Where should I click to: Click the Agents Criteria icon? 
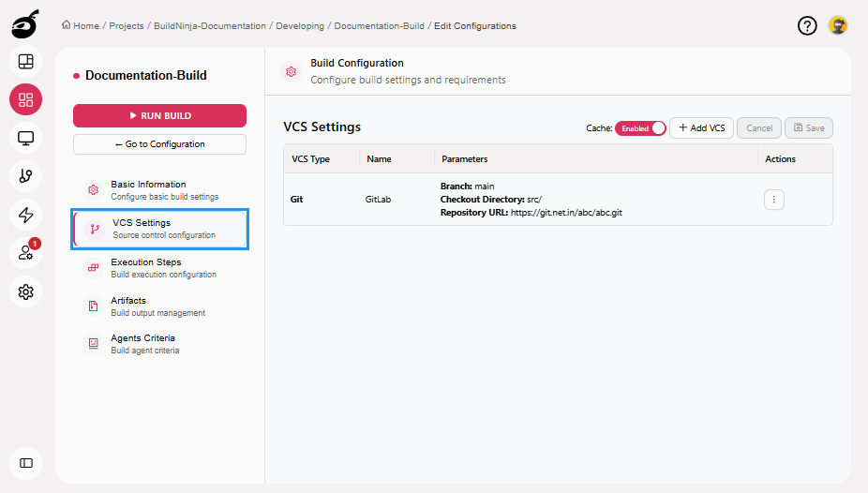point(93,344)
